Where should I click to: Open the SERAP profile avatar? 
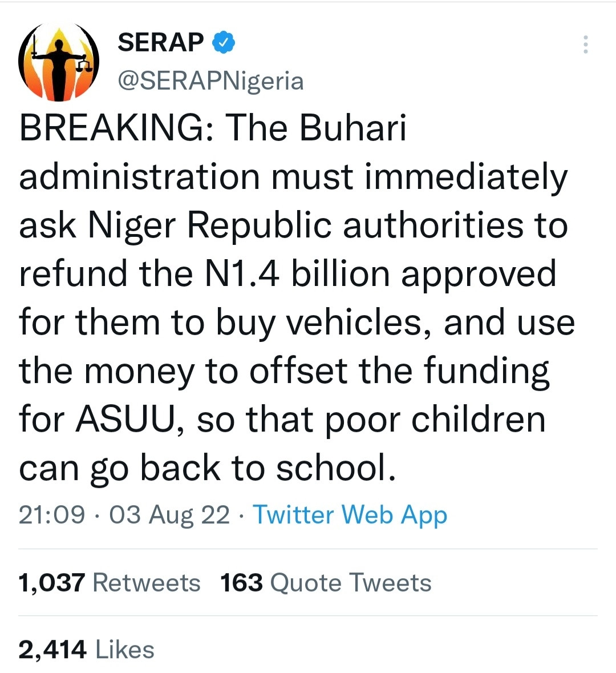59,62
